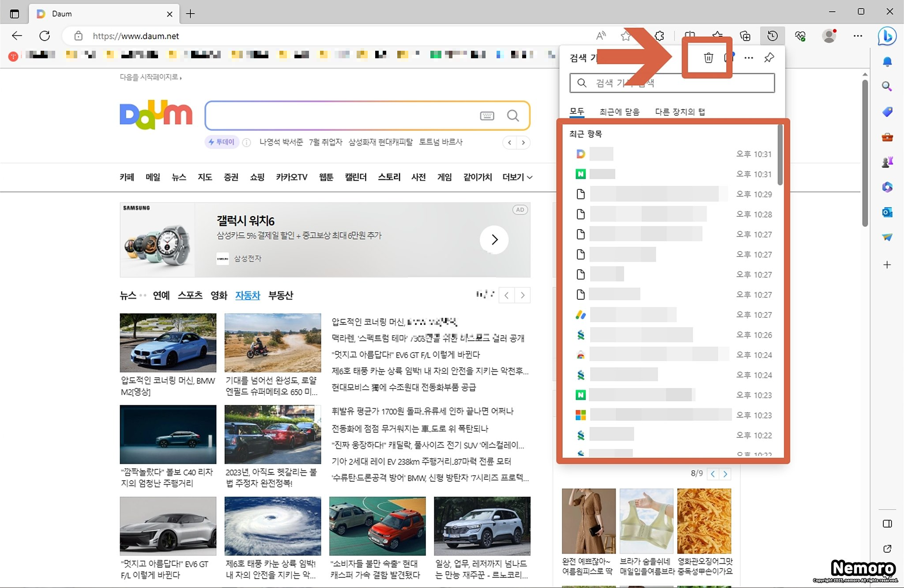Pin the history panel open

pyautogui.click(x=769, y=58)
